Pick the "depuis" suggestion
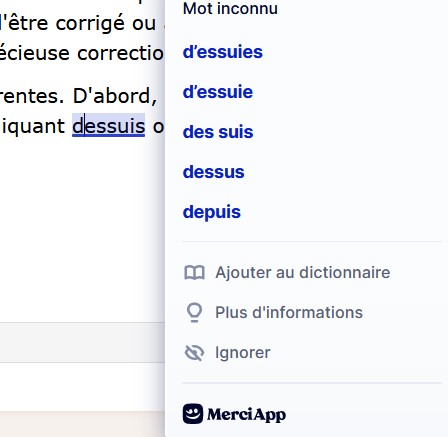 point(212,212)
